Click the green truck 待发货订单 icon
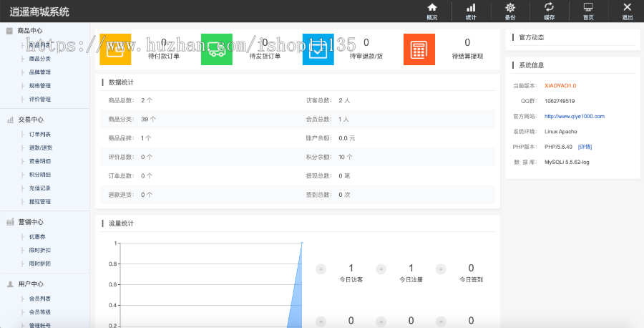 217,49
